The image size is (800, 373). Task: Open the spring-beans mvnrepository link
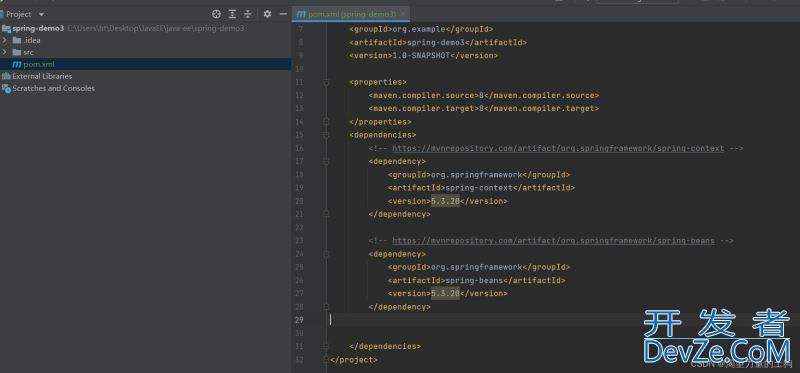[554, 241]
